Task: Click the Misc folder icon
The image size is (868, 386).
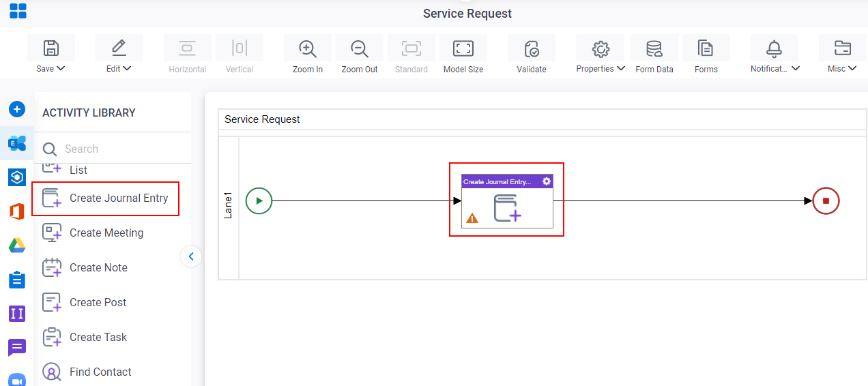Action: point(843,48)
